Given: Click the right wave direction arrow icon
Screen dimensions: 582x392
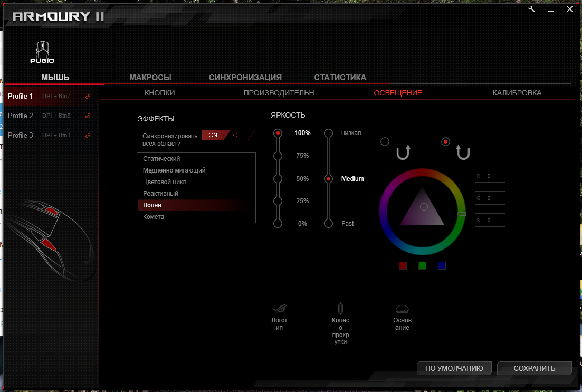Looking at the screenshot, I should coord(463,152).
